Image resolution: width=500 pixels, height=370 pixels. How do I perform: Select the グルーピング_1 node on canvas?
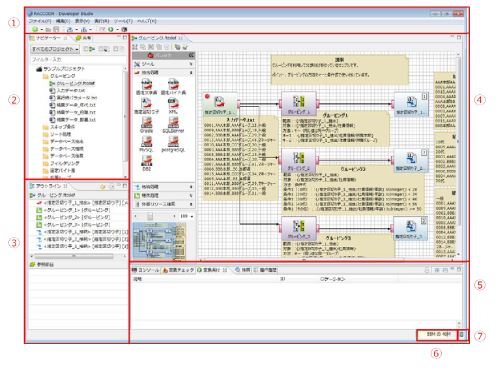pos(299,104)
